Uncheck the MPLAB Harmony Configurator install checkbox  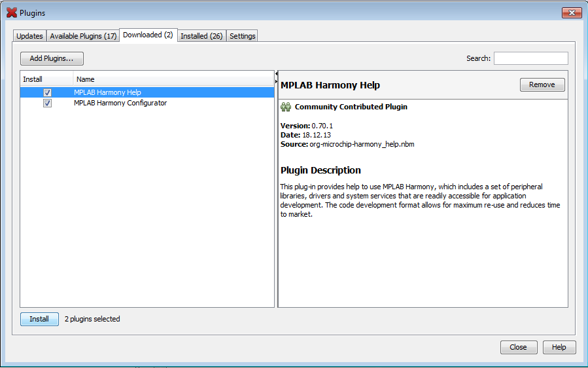tap(47, 103)
